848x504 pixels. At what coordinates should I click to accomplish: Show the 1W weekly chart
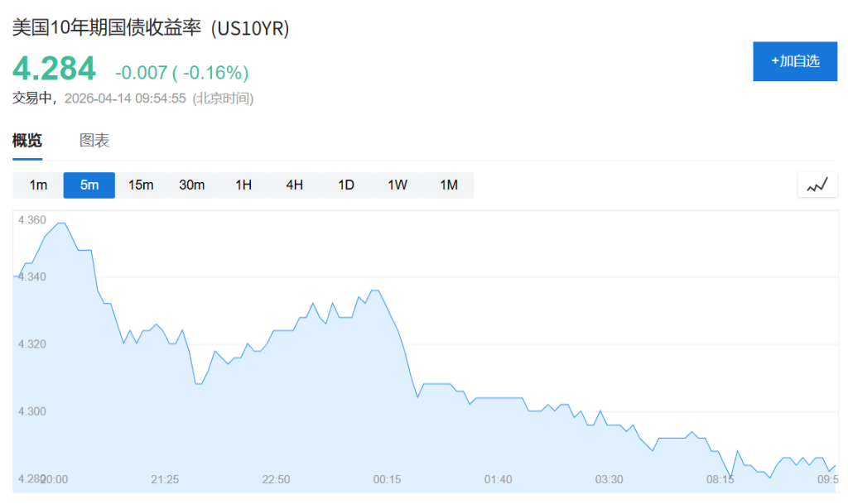pyautogui.click(x=397, y=185)
